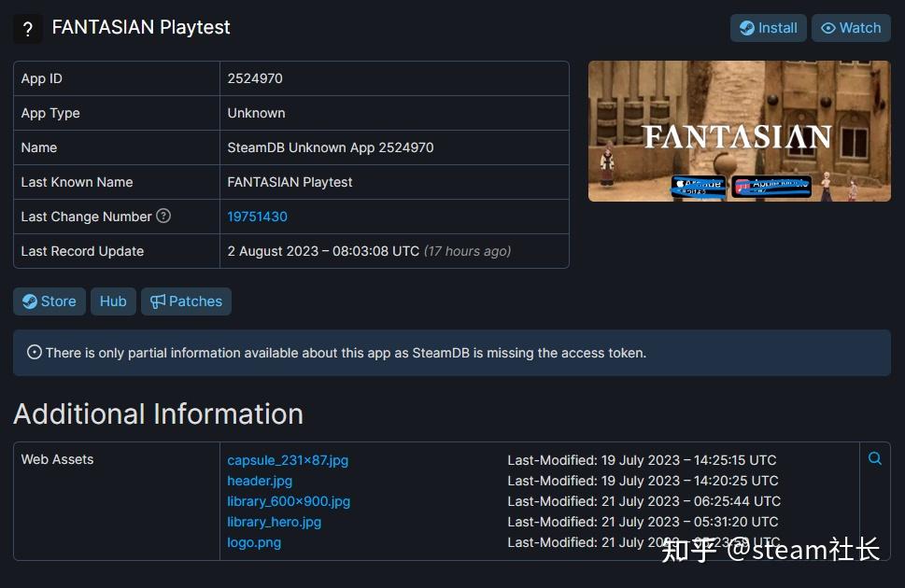Click the download icon on the Install button
Screen dimensions: 905x588
coord(747,28)
